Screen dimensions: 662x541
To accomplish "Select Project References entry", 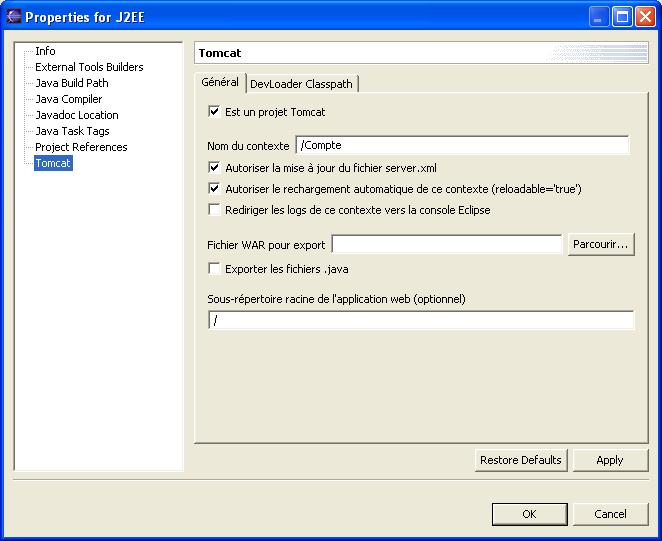I will pyautogui.click(x=81, y=147).
